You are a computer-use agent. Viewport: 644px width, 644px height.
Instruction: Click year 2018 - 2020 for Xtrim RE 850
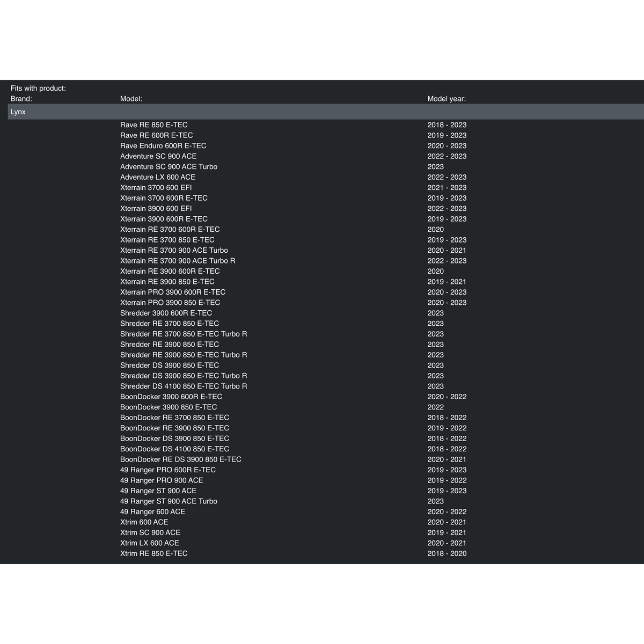[447, 554]
